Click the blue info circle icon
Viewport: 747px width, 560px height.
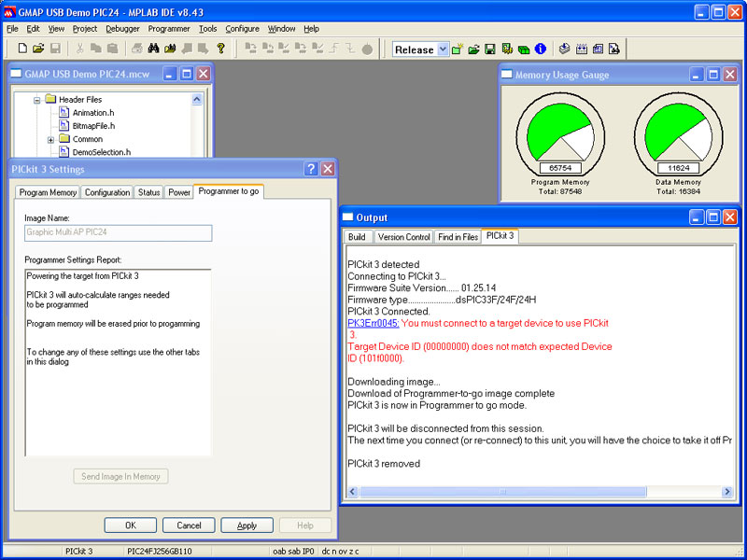pos(541,49)
